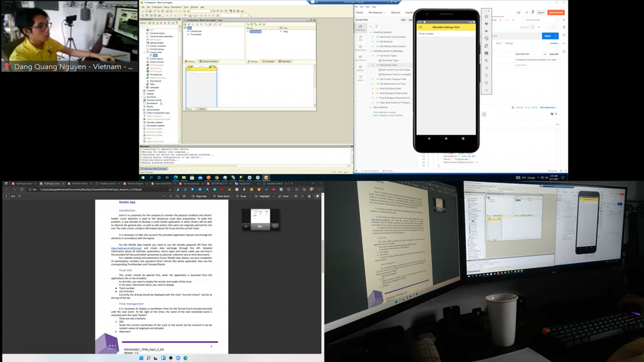The image size is (644, 362).
Task: Open History in the Postman sidebar
Action: [360, 78]
